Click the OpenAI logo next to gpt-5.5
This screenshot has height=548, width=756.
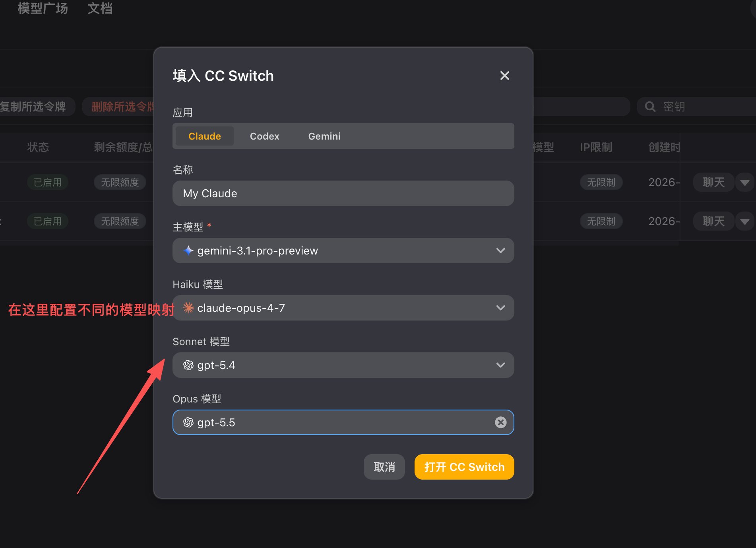pos(188,422)
